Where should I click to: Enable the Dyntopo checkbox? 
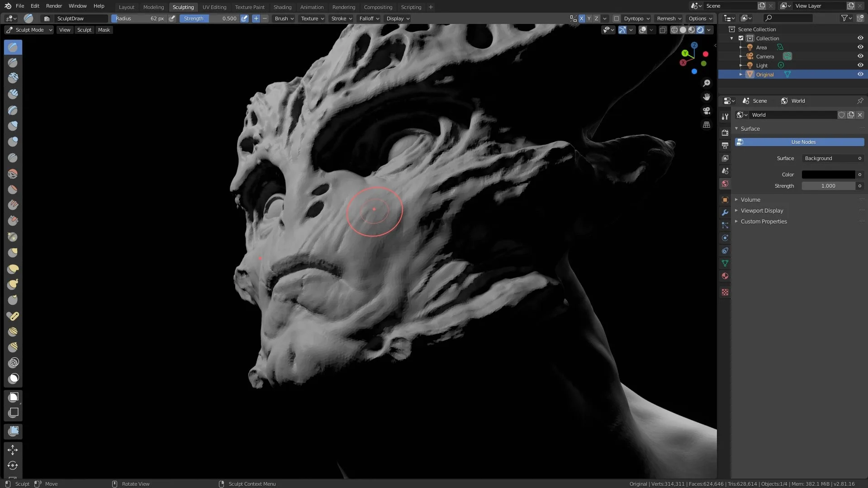tap(617, 19)
